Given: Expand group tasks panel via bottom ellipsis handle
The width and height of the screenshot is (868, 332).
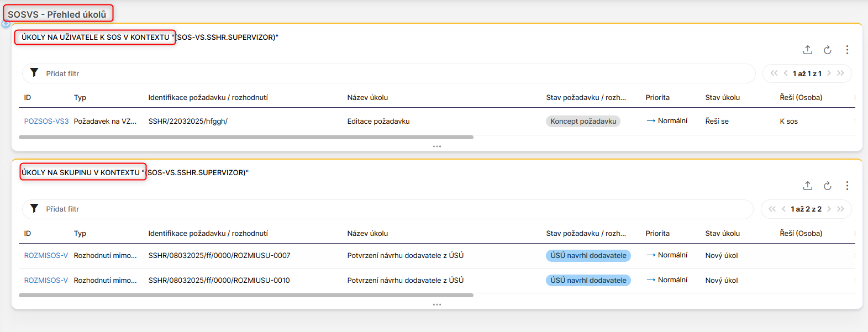Looking at the screenshot, I should click(436, 304).
